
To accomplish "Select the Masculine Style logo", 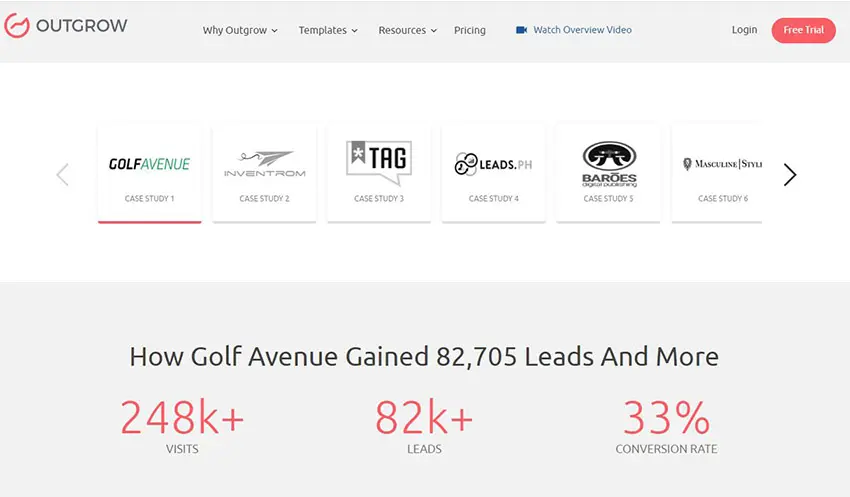I will [723, 164].
